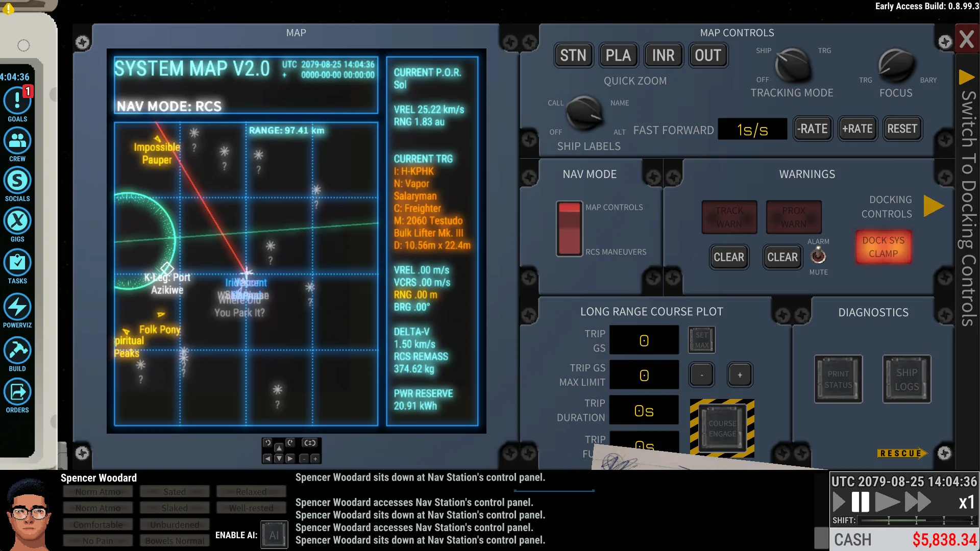980x551 pixels.
Task: Select the OUT quick zoom button
Action: (708, 55)
